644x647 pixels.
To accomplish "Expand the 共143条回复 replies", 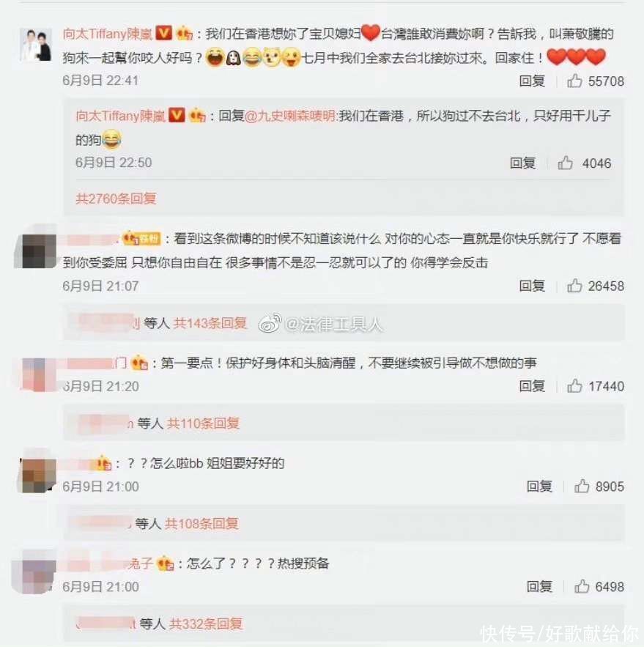I will 210,323.
